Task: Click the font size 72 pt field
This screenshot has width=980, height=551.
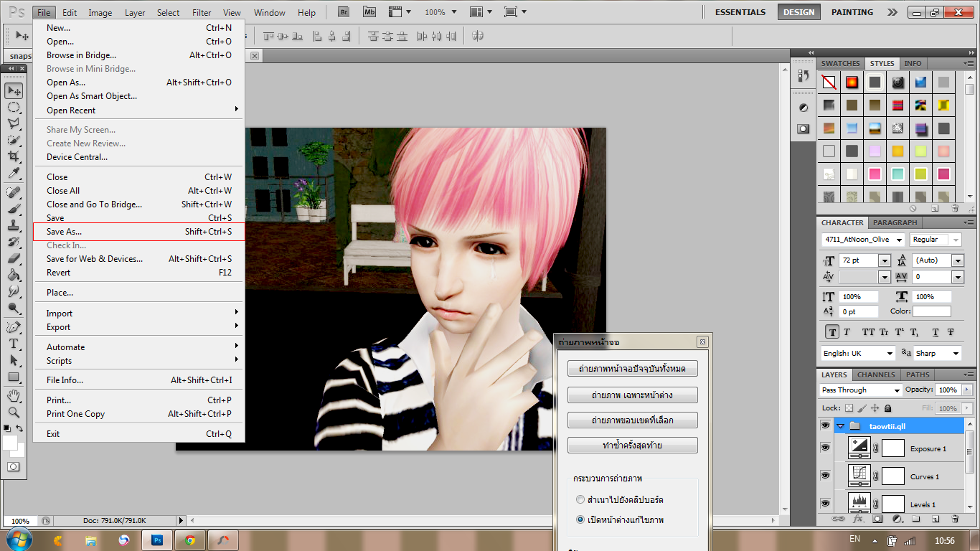Action: [857, 260]
